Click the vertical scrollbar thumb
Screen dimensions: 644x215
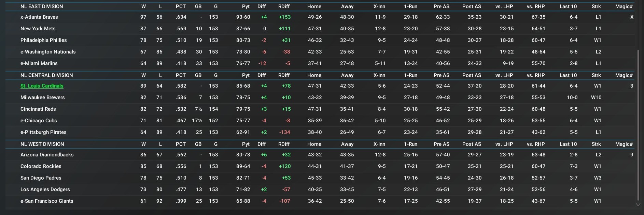coord(638,126)
